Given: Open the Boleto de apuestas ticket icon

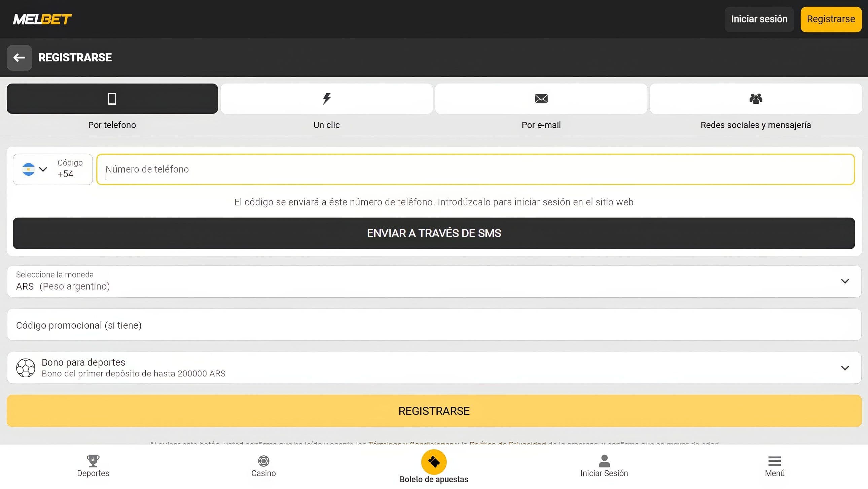Looking at the screenshot, I should tap(434, 462).
